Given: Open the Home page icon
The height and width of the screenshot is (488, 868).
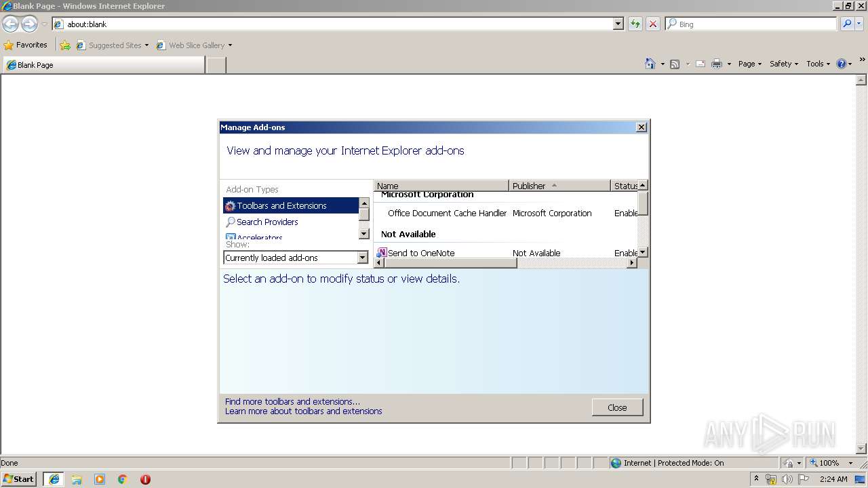Looking at the screenshot, I should click(650, 64).
